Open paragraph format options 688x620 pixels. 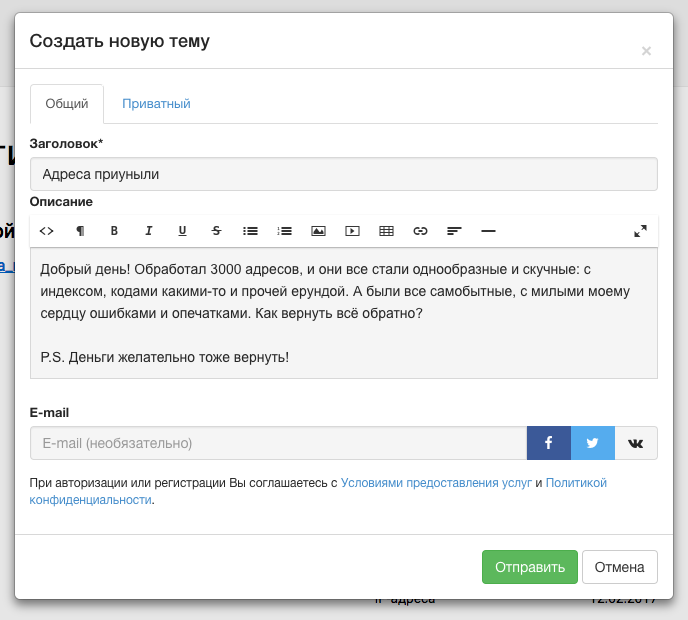click(80, 231)
